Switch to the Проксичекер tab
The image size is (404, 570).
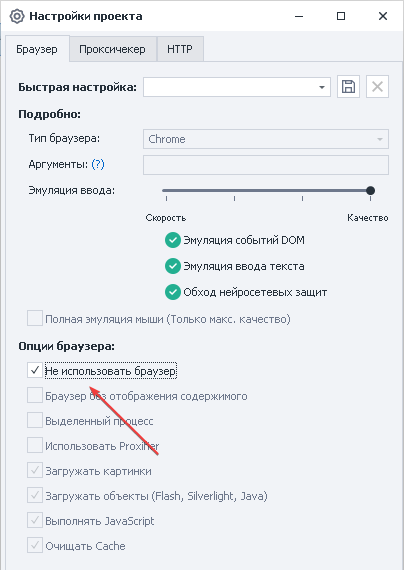(113, 49)
